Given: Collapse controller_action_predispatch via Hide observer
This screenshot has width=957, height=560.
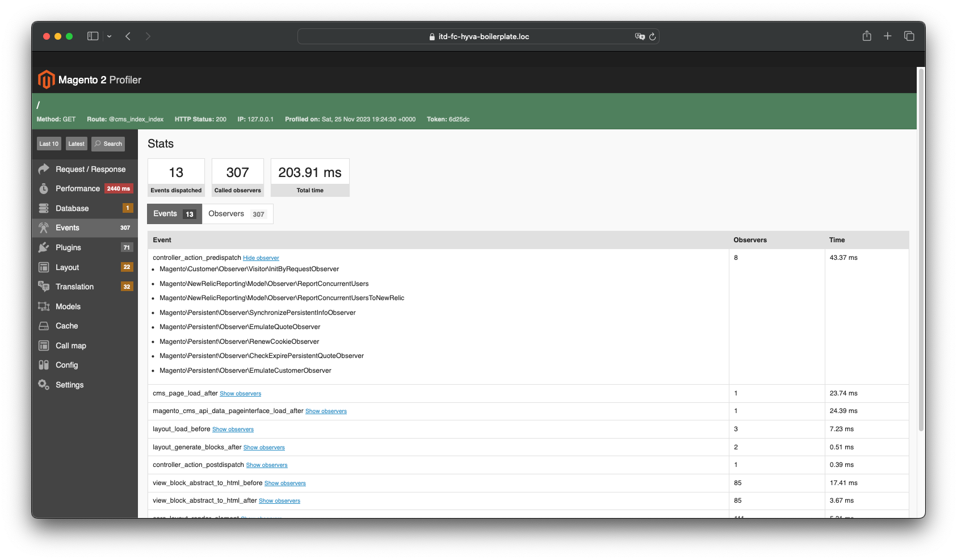Looking at the screenshot, I should (x=261, y=258).
